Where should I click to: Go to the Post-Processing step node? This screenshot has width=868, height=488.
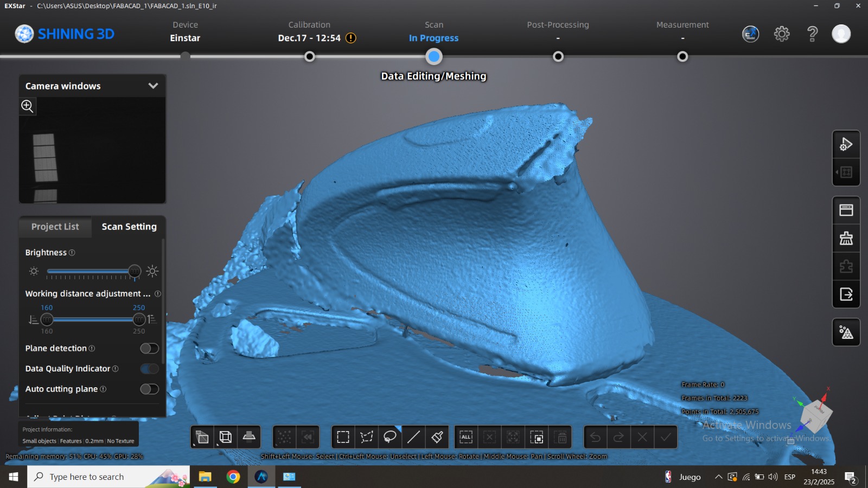558,56
